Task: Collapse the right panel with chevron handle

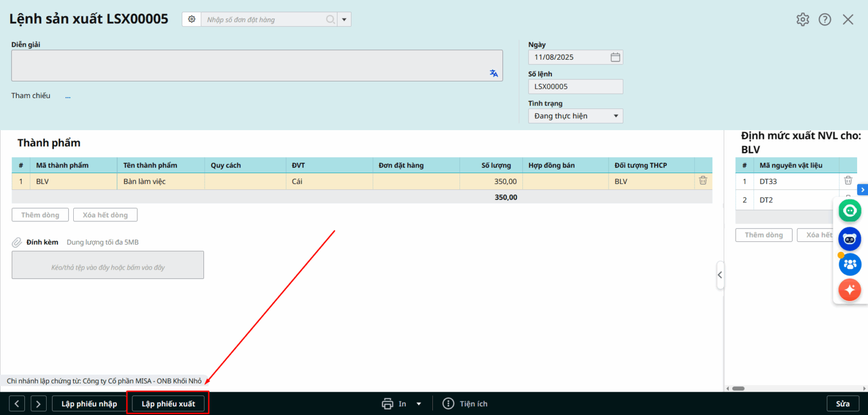Action: click(720, 275)
